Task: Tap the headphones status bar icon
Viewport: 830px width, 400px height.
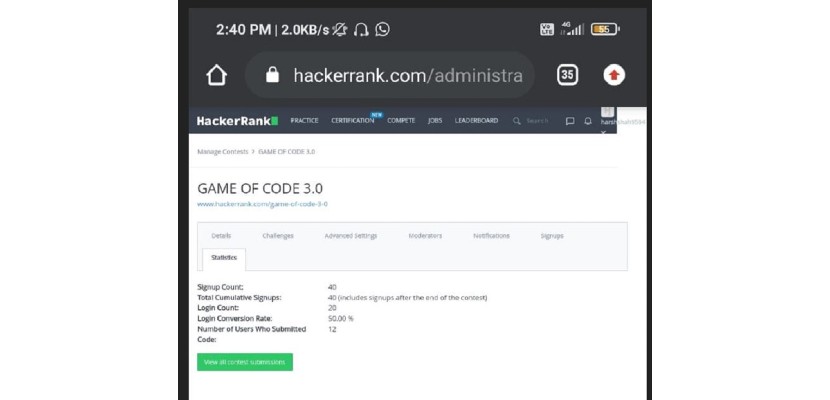Action: 361,30
